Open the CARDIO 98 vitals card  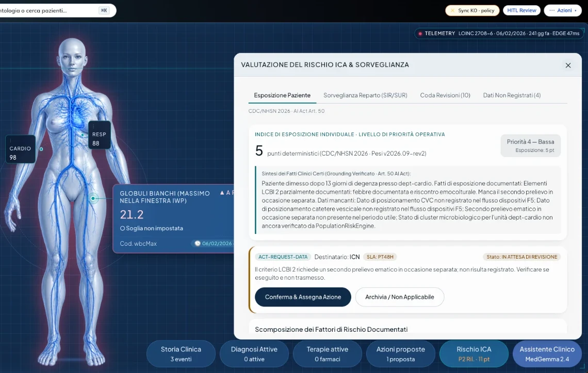tap(21, 149)
